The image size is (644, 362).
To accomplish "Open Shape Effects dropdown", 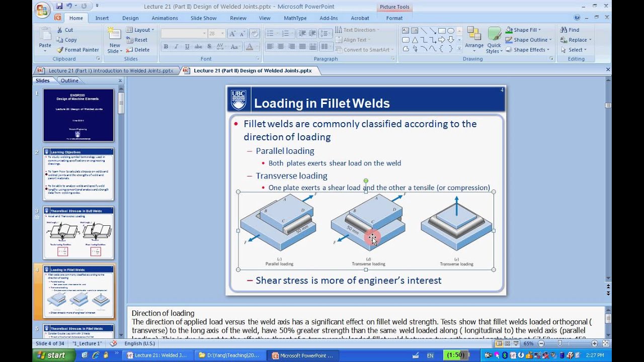I will click(527, 50).
